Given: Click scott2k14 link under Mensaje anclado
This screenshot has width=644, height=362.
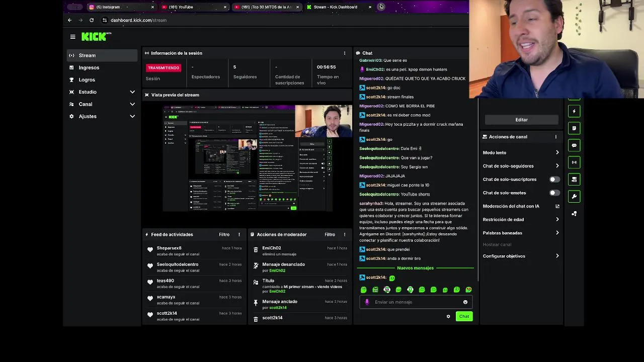Looking at the screenshot, I should (278, 308).
